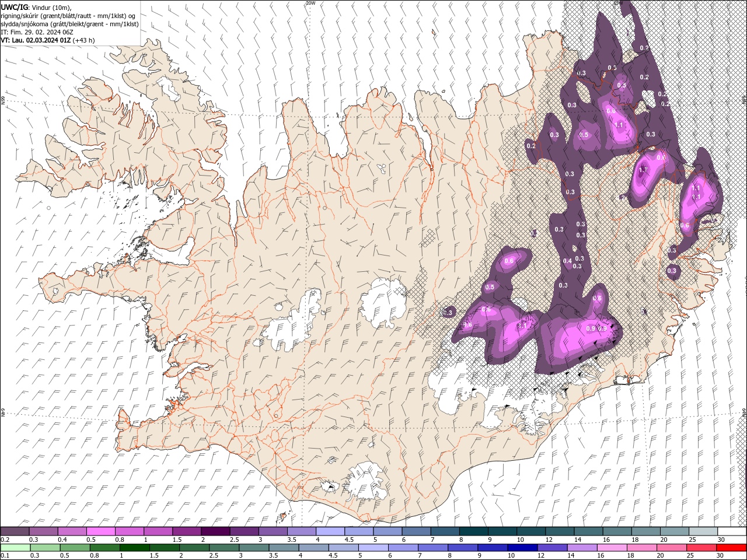Image resolution: width=747 pixels, height=560 pixels.
Task: Click the UWC/IG title heading
Action: pos(13,7)
